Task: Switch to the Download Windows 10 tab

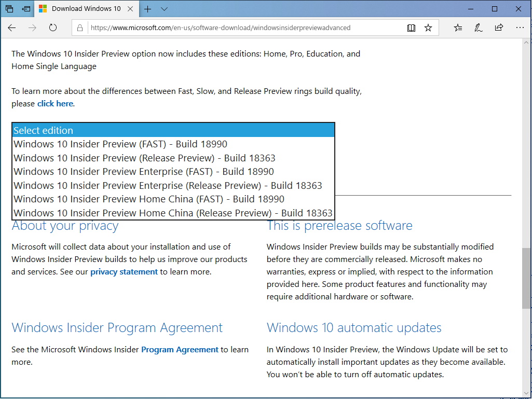Action: [x=86, y=9]
